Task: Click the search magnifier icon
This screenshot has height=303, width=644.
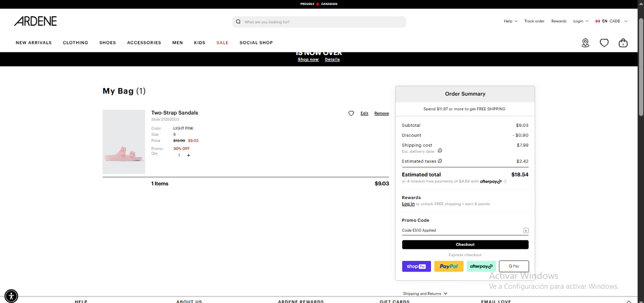Action: click(x=238, y=22)
